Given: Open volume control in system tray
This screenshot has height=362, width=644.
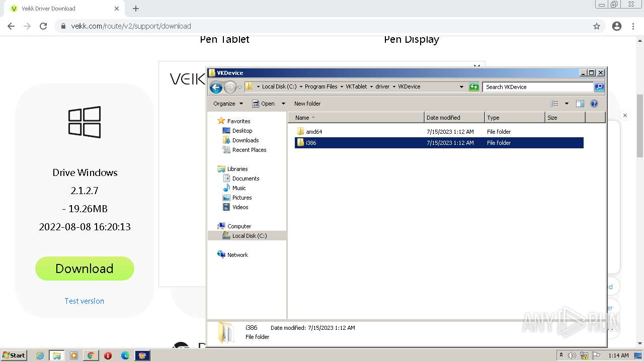Looking at the screenshot, I should coord(572,355).
